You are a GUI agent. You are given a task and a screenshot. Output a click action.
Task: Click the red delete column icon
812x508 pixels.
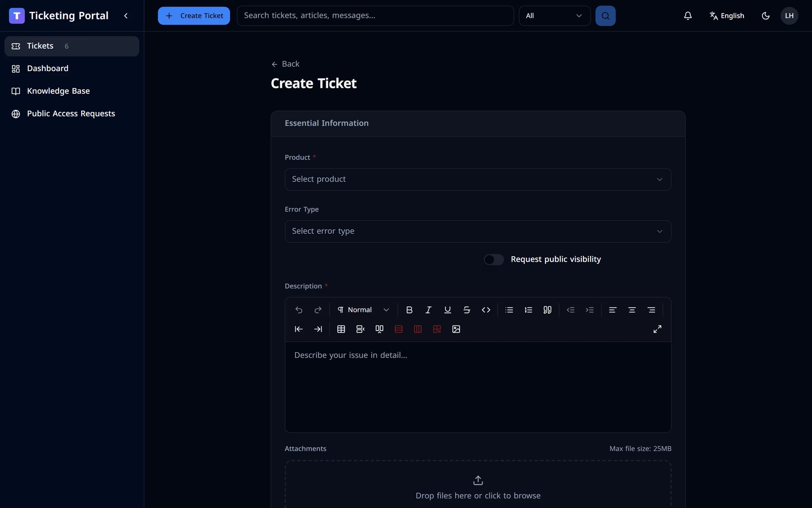click(x=418, y=329)
